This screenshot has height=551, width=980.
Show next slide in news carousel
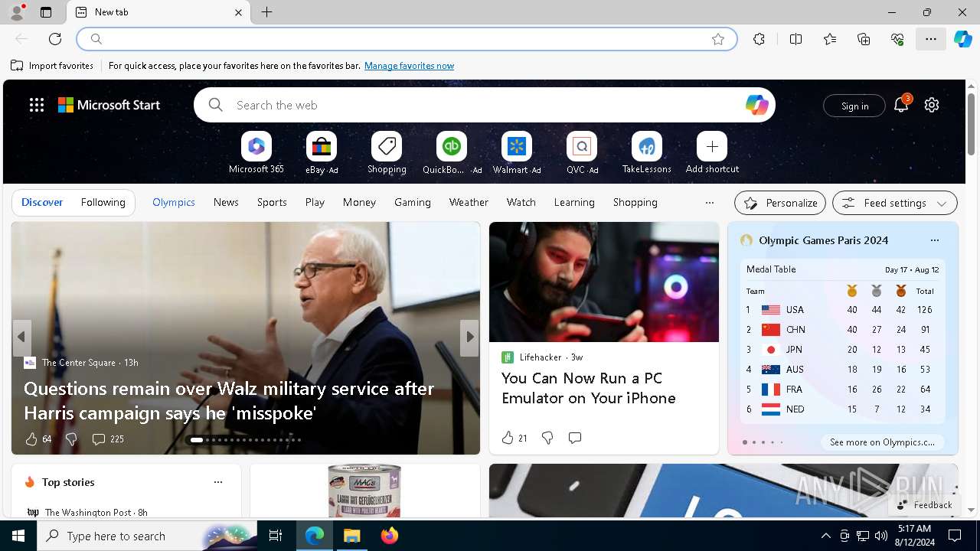pyautogui.click(x=469, y=337)
